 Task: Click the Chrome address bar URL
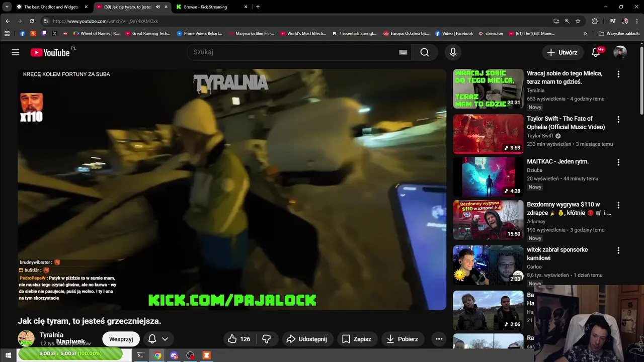[105, 21]
